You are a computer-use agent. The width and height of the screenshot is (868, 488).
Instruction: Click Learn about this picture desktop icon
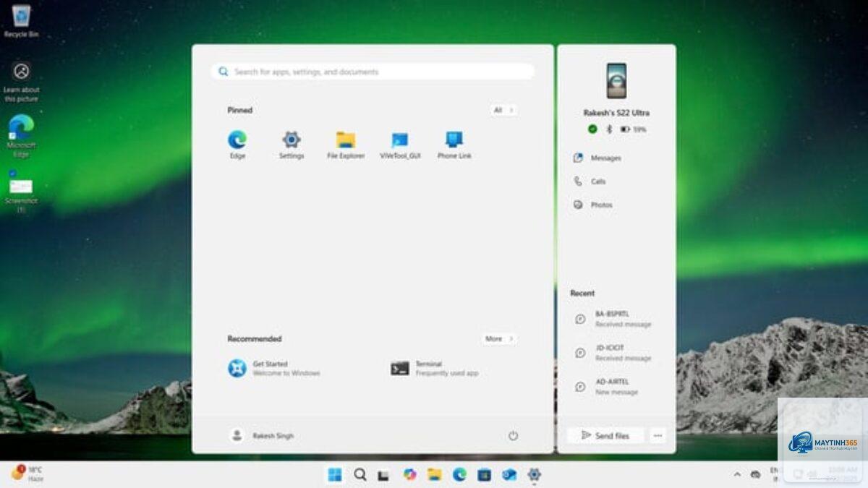[x=22, y=82]
